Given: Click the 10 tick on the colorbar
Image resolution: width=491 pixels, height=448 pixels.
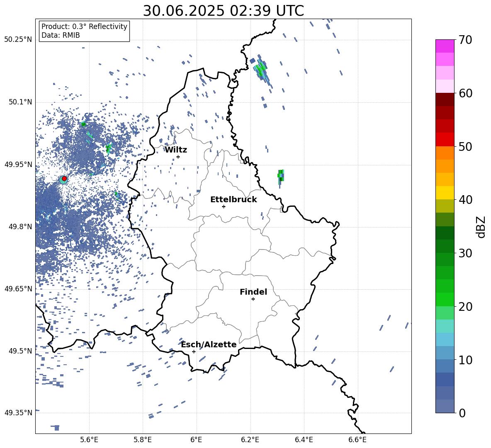Looking at the screenshot, I should coord(466,360).
